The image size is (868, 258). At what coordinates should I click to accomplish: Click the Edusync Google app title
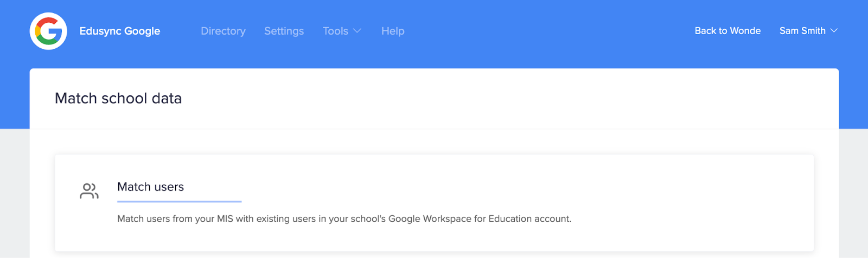pos(120,31)
